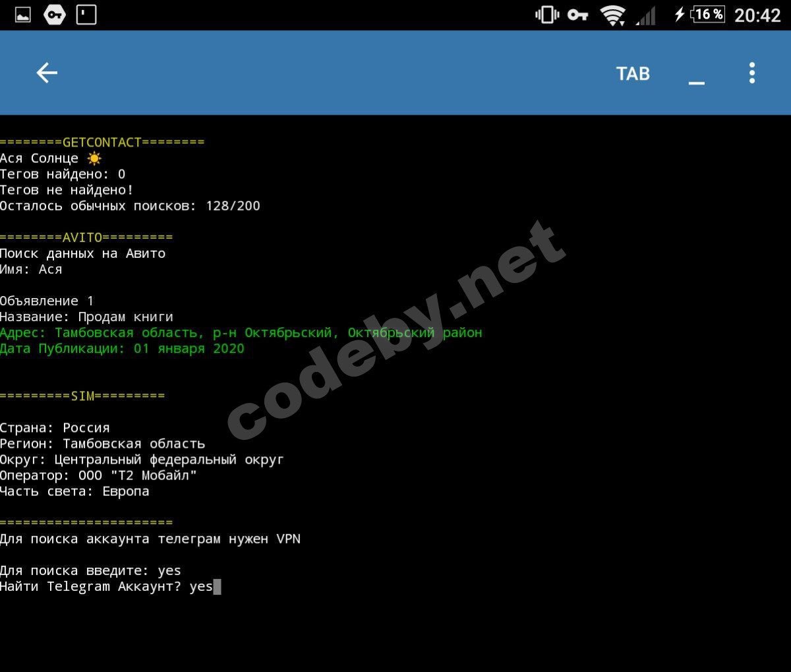Image resolution: width=791 pixels, height=672 pixels.
Task: Click the 'Часть света: Европа' line
Action: 74,491
